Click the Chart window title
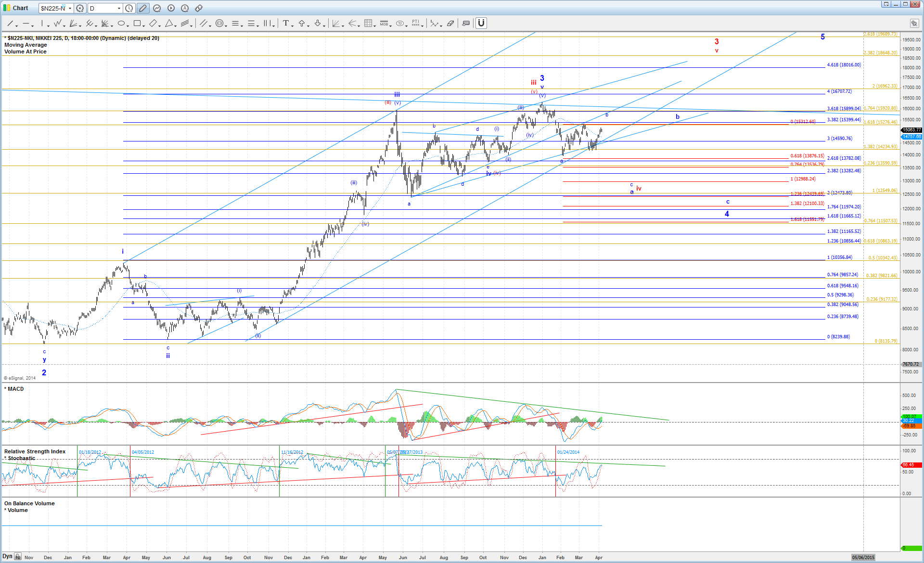924x563 pixels. pyautogui.click(x=20, y=8)
